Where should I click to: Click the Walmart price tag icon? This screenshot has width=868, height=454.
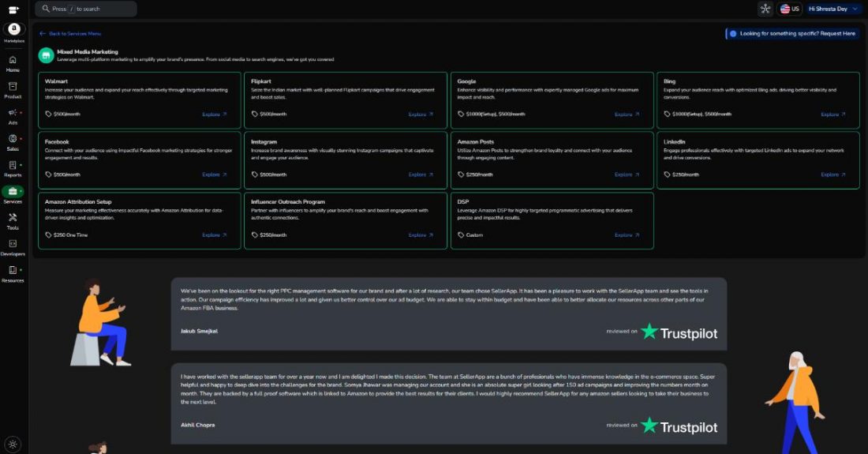[48, 114]
